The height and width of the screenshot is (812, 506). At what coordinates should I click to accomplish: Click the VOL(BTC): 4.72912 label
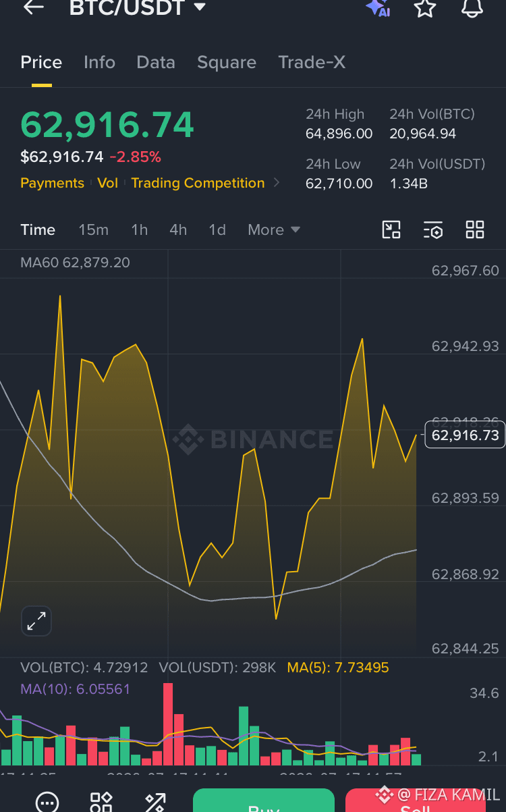[x=84, y=668]
